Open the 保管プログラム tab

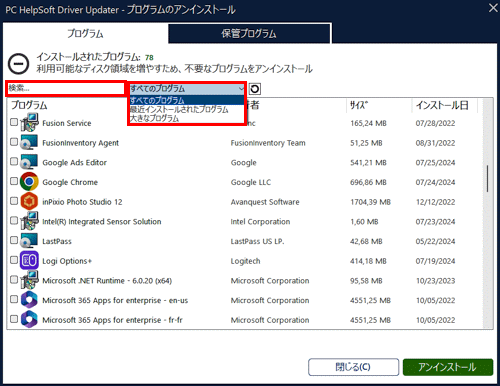249,33
